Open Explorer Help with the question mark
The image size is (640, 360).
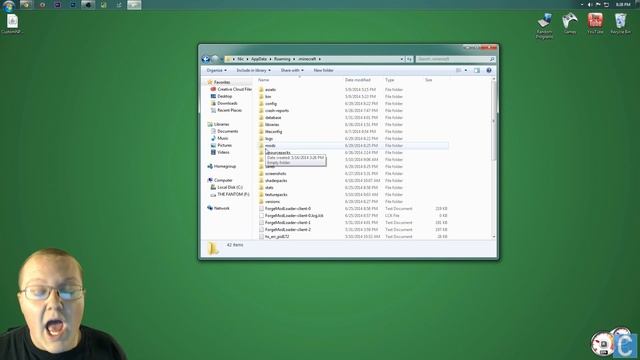(x=489, y=70)
